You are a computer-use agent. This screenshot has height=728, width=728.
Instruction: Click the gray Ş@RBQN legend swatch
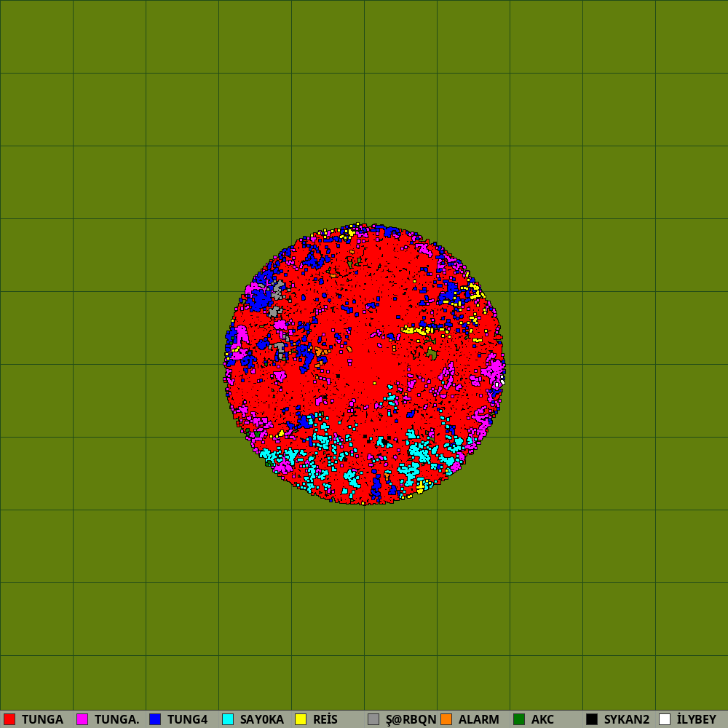[373, 719]
